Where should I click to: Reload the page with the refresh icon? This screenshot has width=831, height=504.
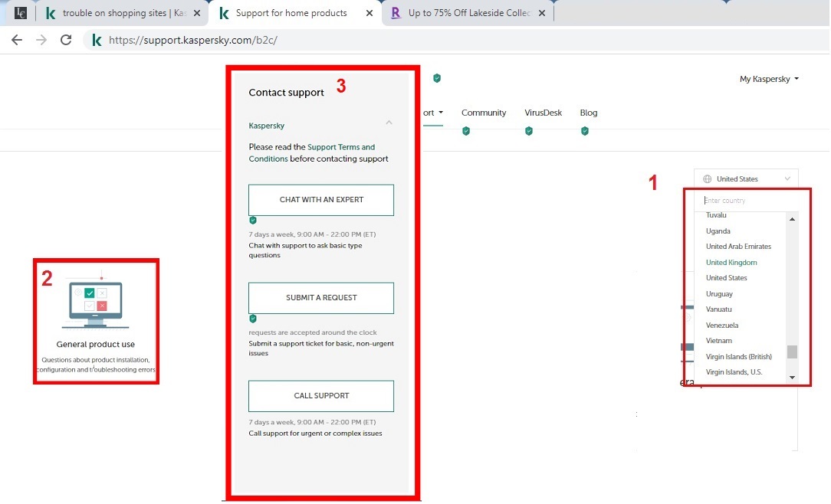click(66, 40)
